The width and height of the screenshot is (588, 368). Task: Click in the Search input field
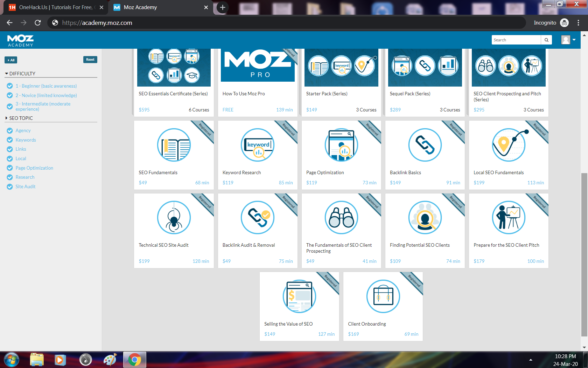[516, 40]
